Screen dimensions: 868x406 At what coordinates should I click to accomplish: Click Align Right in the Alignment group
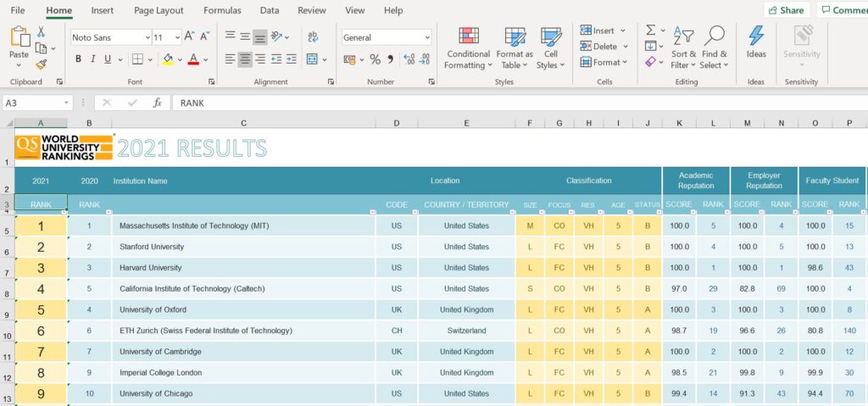(x=260, y=59)
